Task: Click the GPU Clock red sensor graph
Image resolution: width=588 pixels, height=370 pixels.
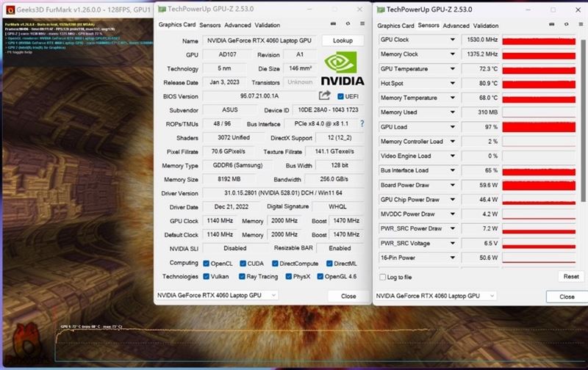Action: 539,40
